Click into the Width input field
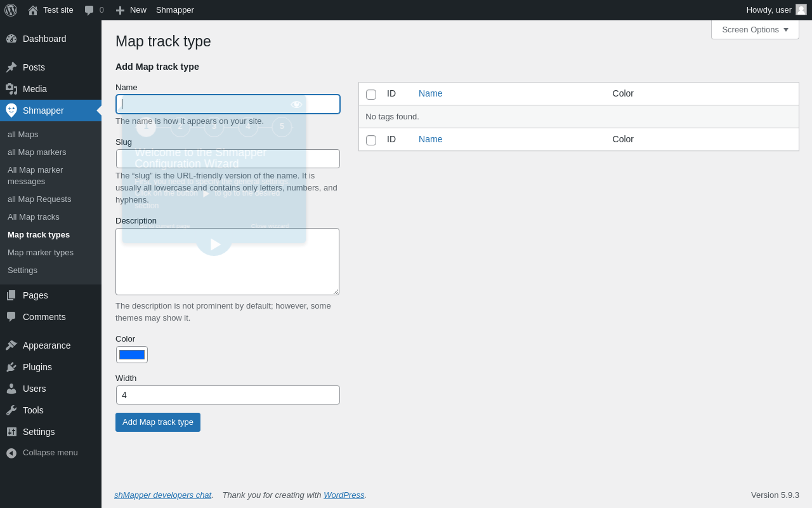812x508 pixels. (228, 395)
